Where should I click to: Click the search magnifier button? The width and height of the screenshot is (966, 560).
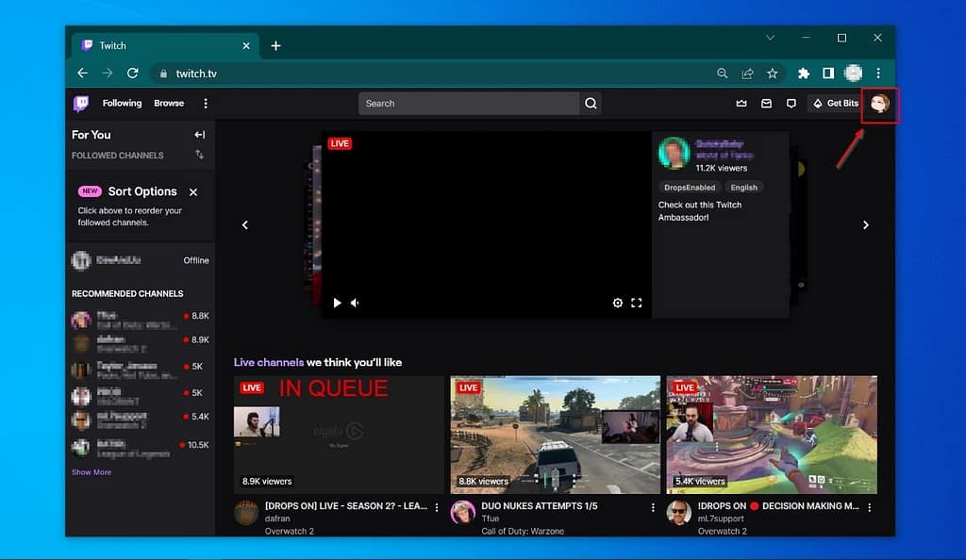pyautogui.click(x=591, y=104)
